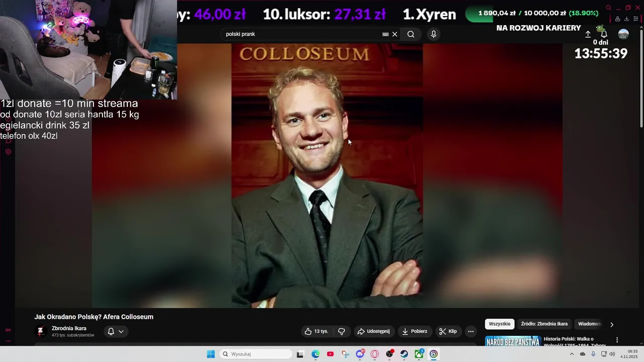Open the Windows Start button

(x=211, y=354)
